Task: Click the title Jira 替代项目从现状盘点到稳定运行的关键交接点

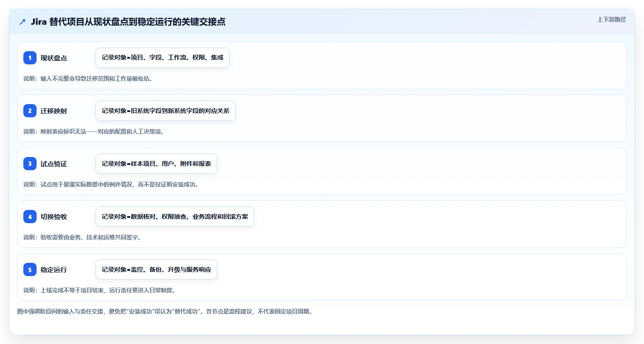Action: click(128, 22)
